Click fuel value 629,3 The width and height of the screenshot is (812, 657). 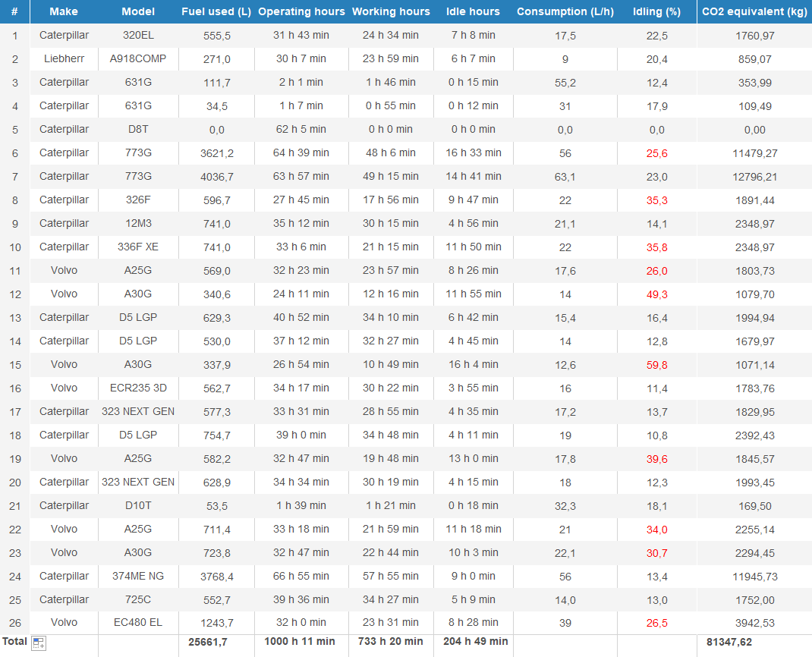217,318
